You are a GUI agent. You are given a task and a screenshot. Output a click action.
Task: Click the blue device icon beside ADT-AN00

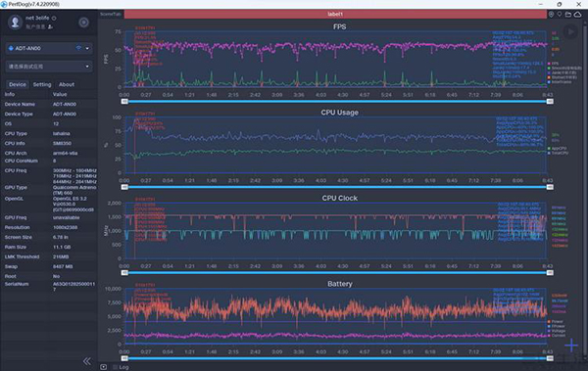coord(11,48)
